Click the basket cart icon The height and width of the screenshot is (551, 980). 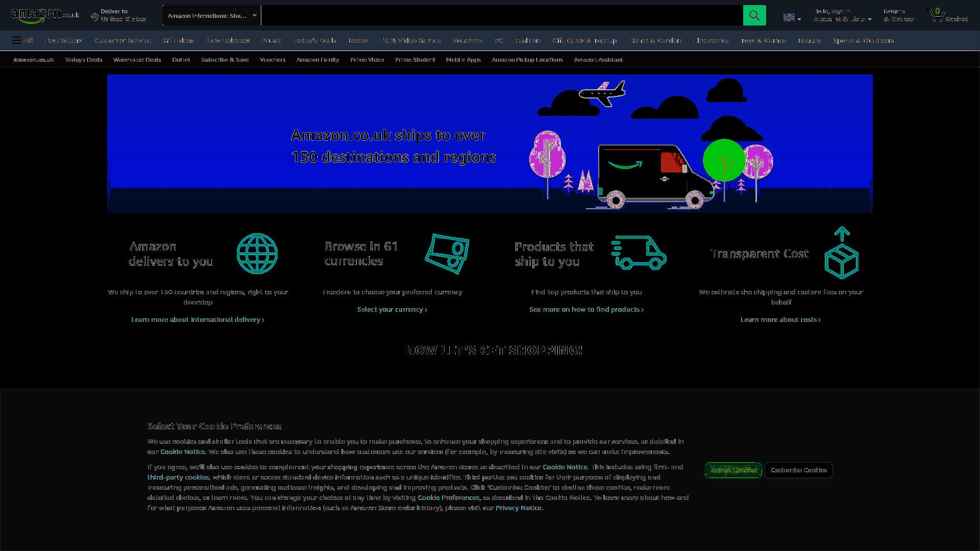[x=948, y=15]
